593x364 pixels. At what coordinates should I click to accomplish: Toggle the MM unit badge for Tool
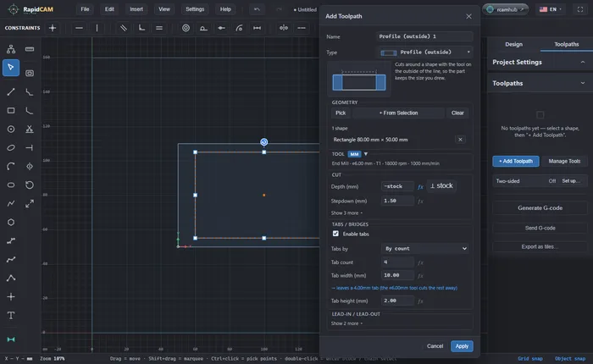[354, 154]
